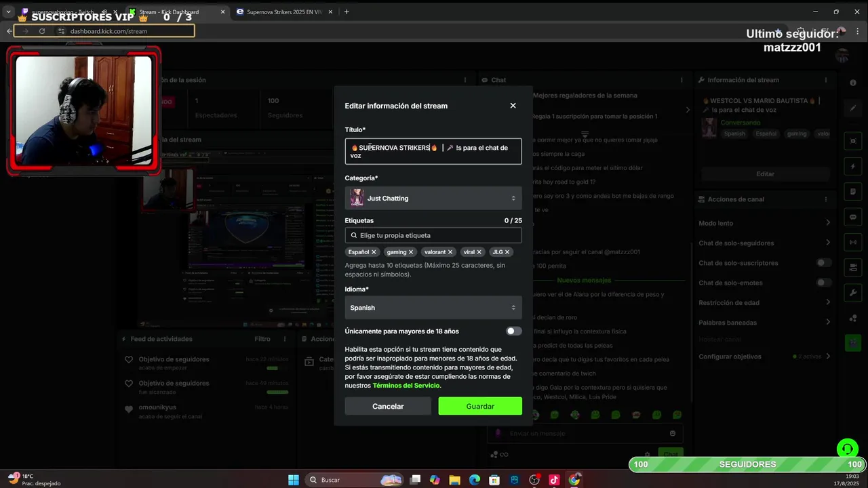The width and height of the screenshot is (868, 488).
Task: Edit the stream Título text field
Action: click(x=433, y=151)
